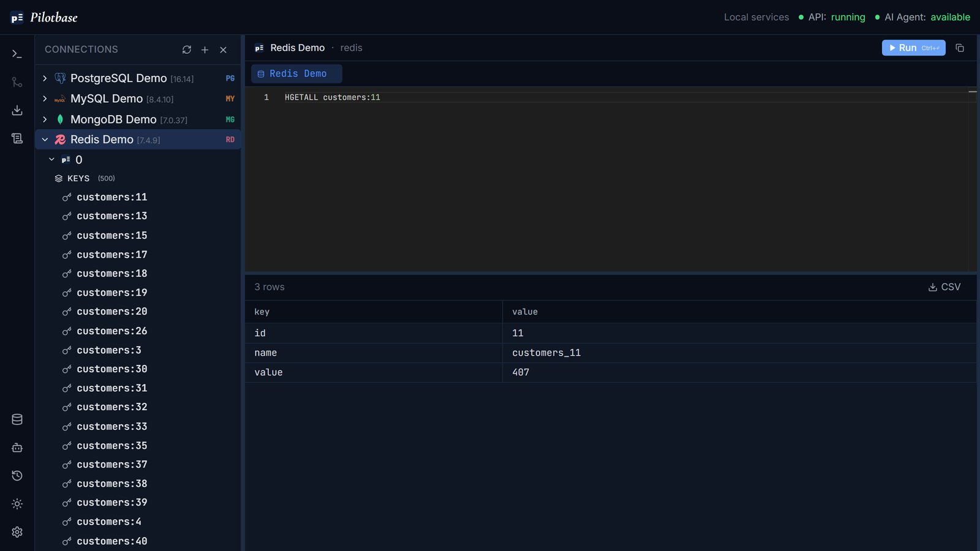
Task: Refresh the connections list
Action: click(x=187, y=50)
